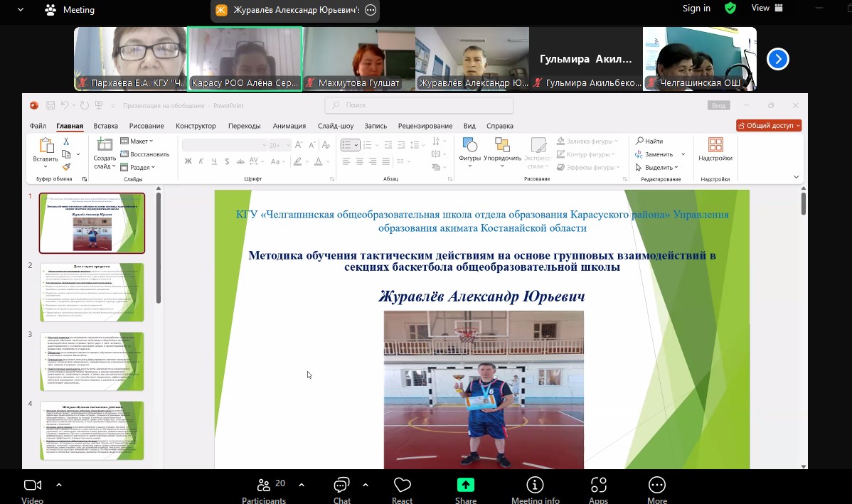Toggle italic formatting in PowerPoint ribbon
852x504 pixels.
tap(202, 161)
